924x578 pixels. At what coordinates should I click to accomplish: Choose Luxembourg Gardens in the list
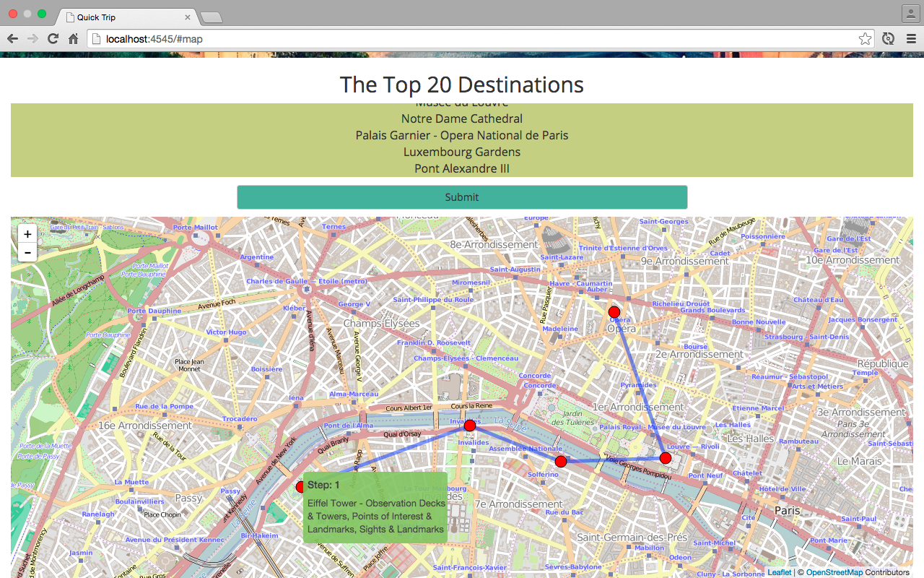click(x=462, y=152)
